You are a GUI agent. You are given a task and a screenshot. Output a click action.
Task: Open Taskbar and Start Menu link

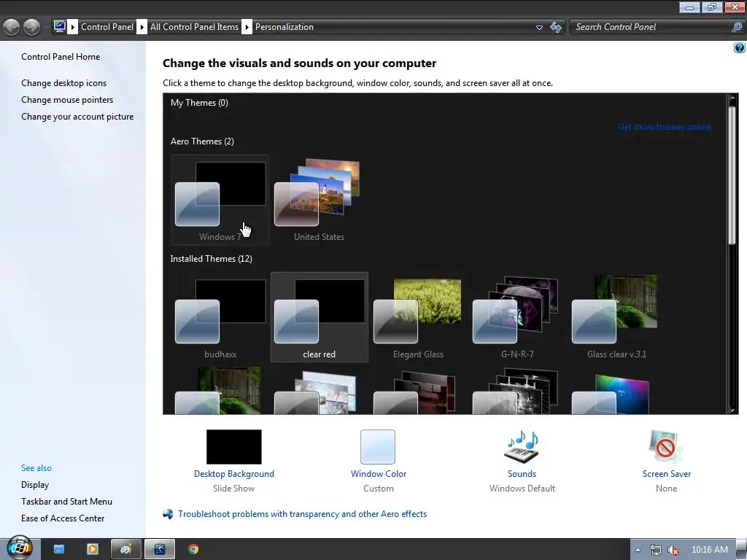tap(66, 502)
